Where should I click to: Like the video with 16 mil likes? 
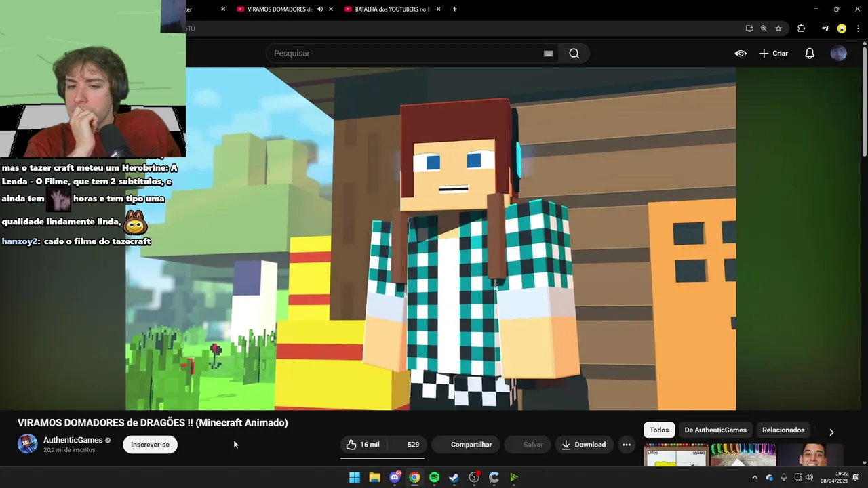(363, 445)
